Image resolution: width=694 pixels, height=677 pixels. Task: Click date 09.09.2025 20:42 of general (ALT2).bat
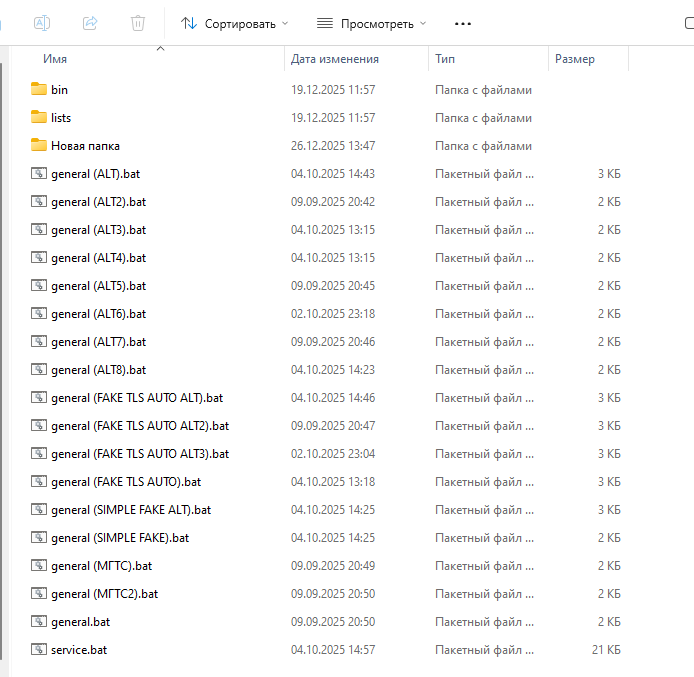click(333, 202)
